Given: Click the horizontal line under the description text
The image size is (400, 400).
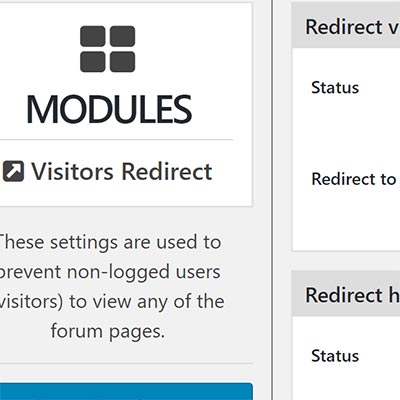Looking at the screenshot, I should coord(126,363).
